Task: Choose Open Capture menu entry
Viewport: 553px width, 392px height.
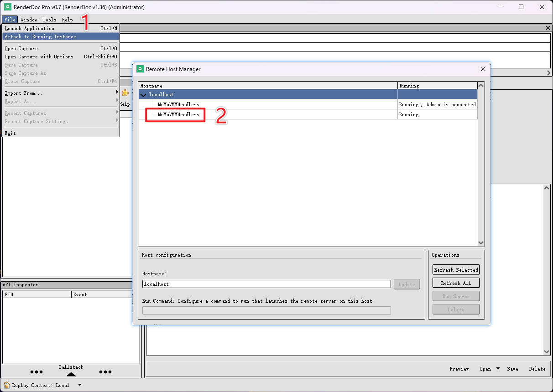Action: click(60, 48)
